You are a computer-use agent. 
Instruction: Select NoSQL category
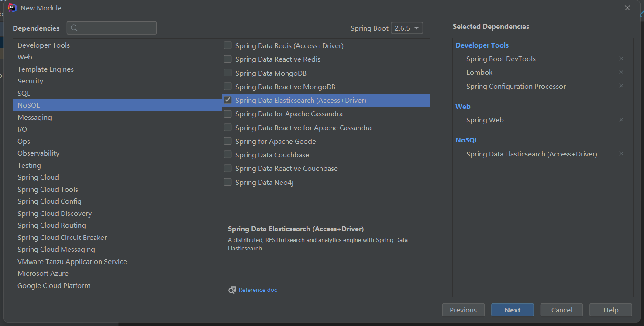117,105
